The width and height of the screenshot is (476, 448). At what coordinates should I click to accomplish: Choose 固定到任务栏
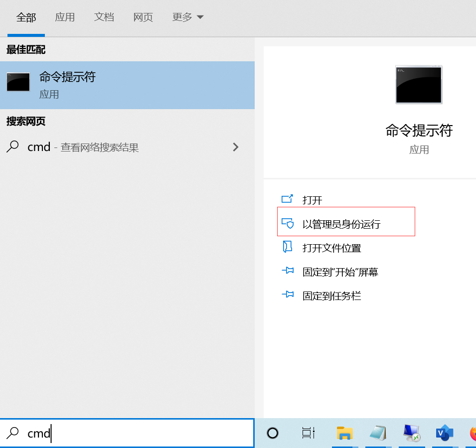click(332, 296)
